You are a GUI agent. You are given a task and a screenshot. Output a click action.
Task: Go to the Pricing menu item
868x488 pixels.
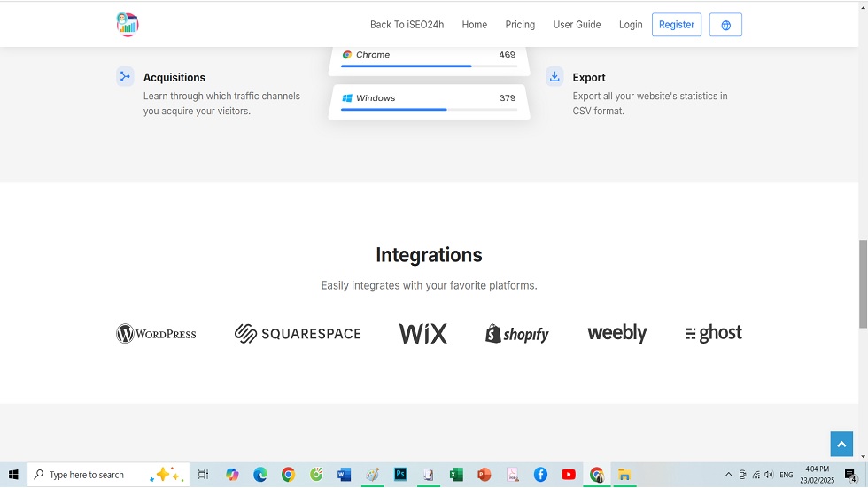click(520, 25)
